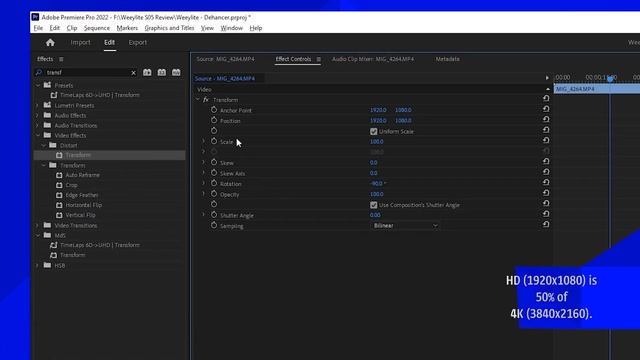Reset the Shutter Angle parameter
This screenshot has height=360, width=640.
pyautogui.click(x=546, y=214)
